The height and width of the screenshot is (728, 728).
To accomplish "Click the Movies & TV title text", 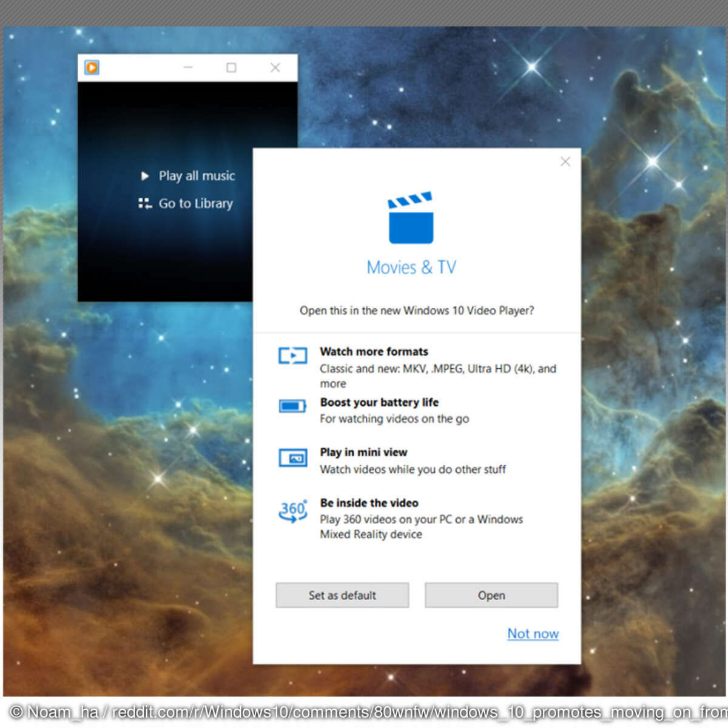I will [x=411, y=267].
